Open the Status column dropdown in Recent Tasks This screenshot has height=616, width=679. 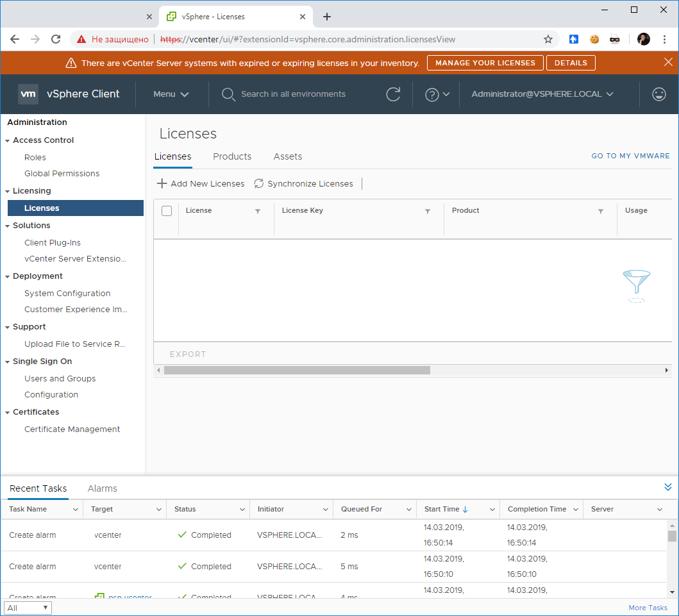(242, 510)
